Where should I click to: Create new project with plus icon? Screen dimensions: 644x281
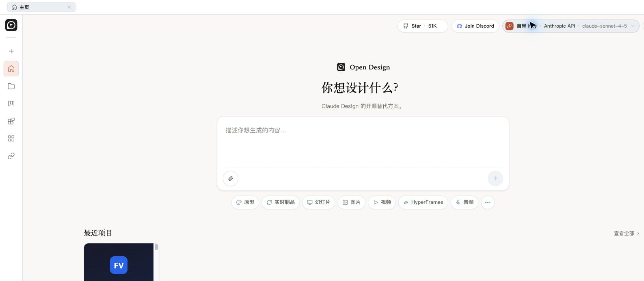pyautogui.click(x=11, y=51)
